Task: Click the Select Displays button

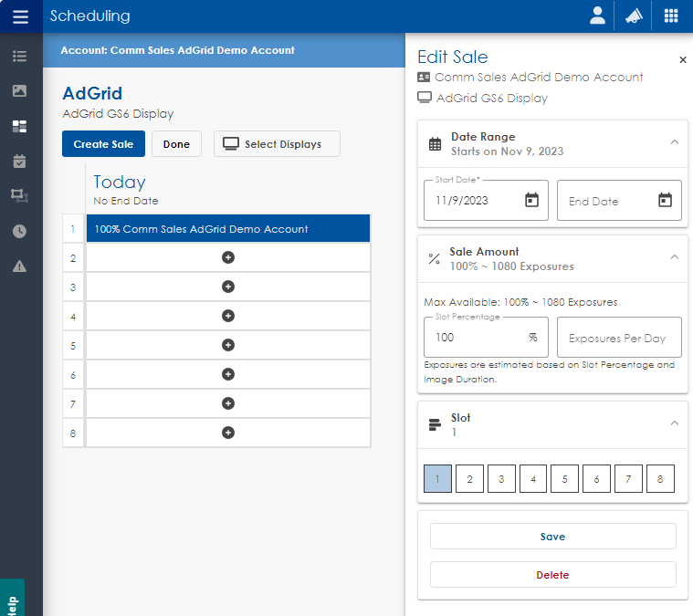Action: pos(277,144)
